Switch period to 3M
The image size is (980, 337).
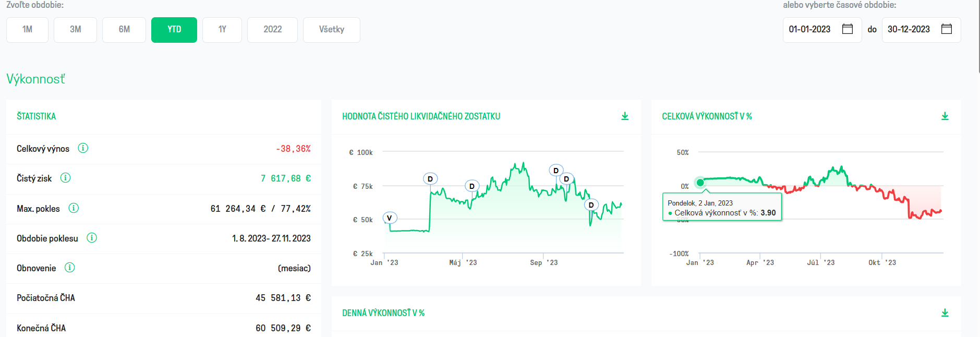point(76,30)
